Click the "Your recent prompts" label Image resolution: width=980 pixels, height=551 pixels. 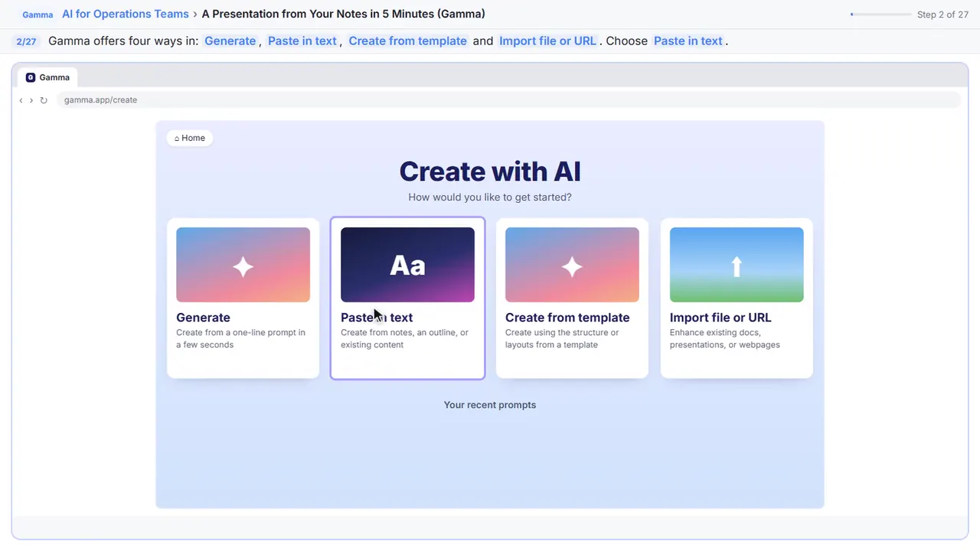click(x=490, y=405)
